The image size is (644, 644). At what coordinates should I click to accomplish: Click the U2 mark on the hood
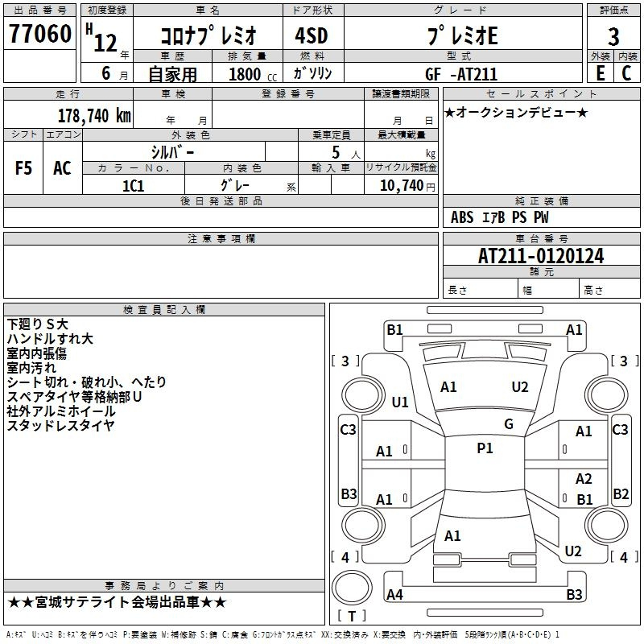coord(520,387)
